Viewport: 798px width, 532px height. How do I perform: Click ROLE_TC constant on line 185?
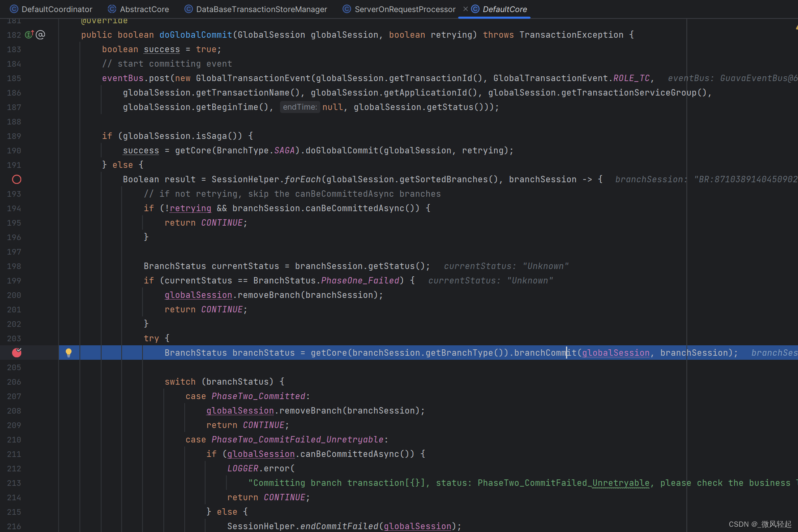click(x=631, y=78)
